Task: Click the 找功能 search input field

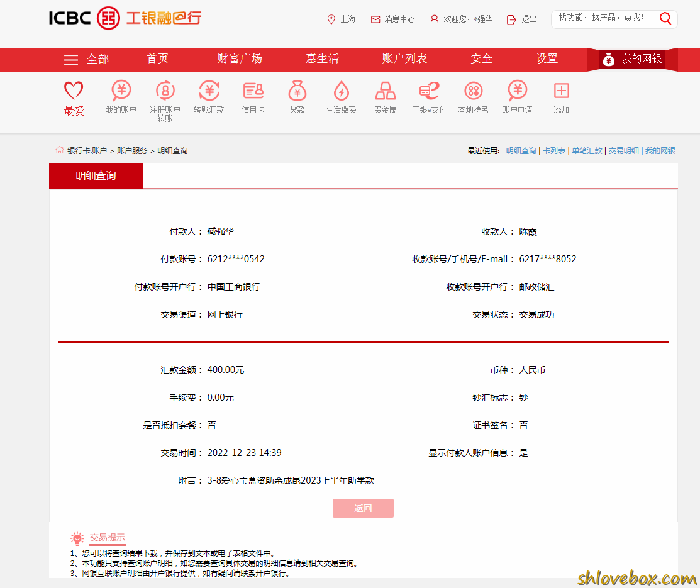Action: (x=603, y=19)
